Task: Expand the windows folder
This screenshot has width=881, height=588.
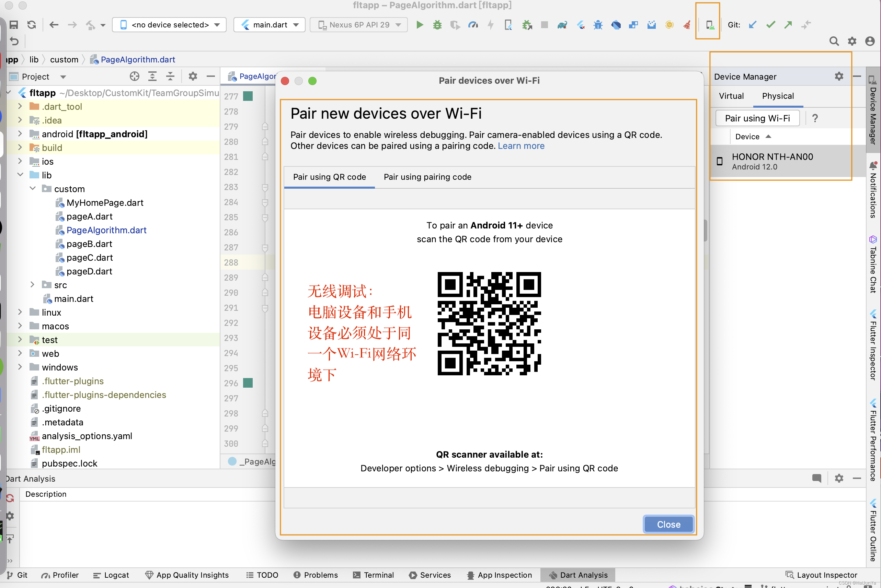Action: [20, 367]
